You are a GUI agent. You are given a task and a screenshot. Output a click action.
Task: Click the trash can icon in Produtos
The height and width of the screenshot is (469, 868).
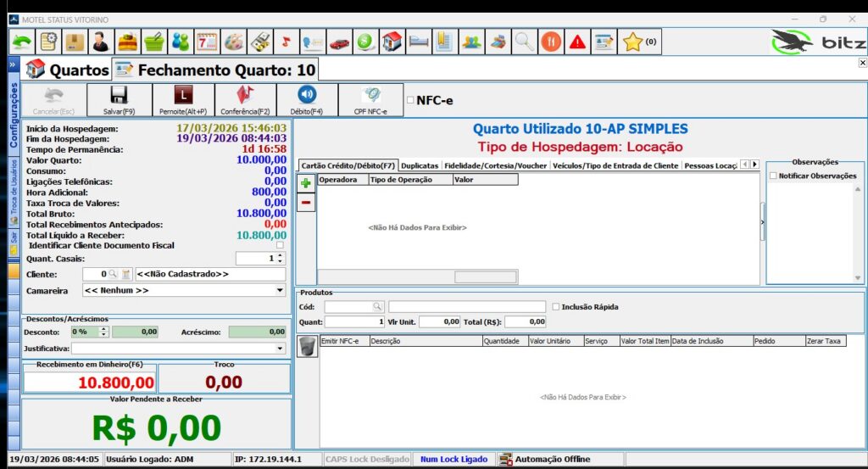307,346
